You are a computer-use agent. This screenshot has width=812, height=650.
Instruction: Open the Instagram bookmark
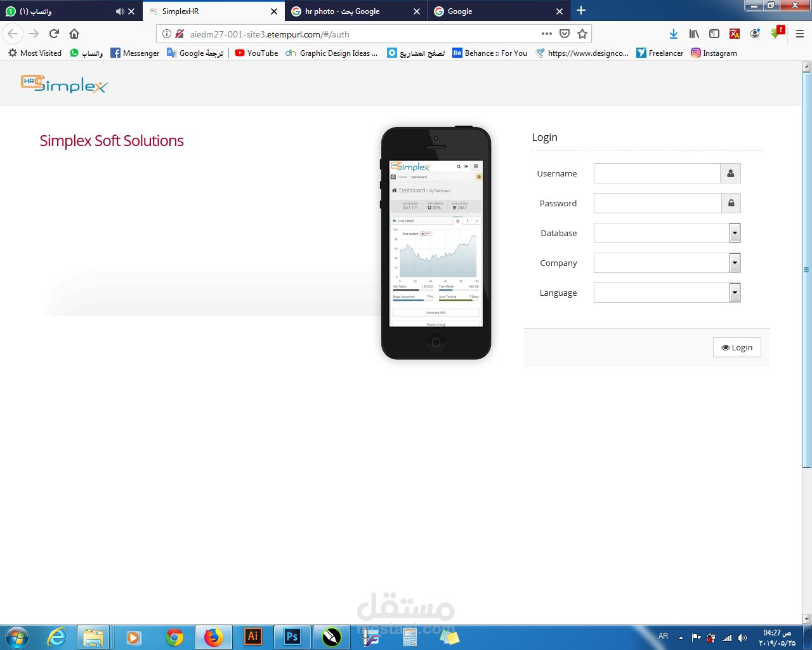tap(714, 53)
